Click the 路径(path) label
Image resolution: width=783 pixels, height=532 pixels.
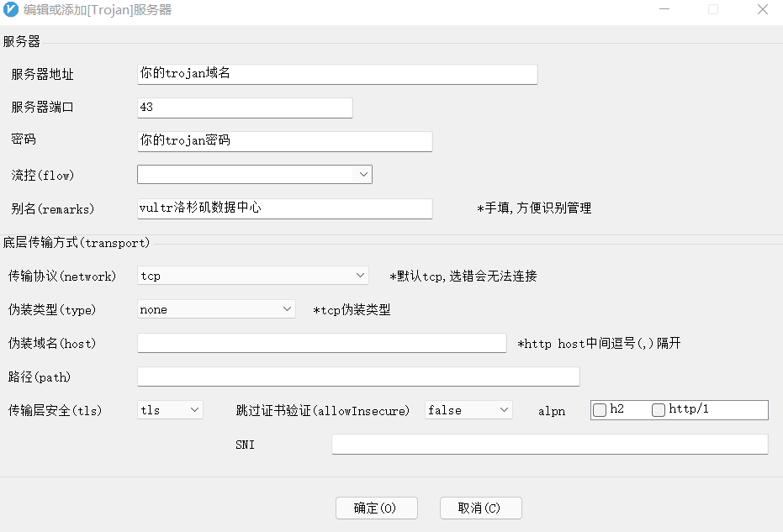[40, 377]
